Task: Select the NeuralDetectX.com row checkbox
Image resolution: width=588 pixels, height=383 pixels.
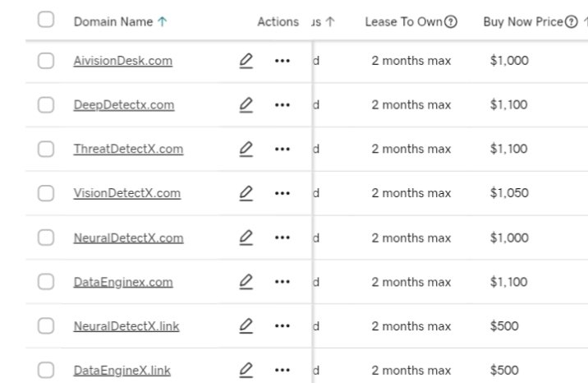Action: pos(46,238)
